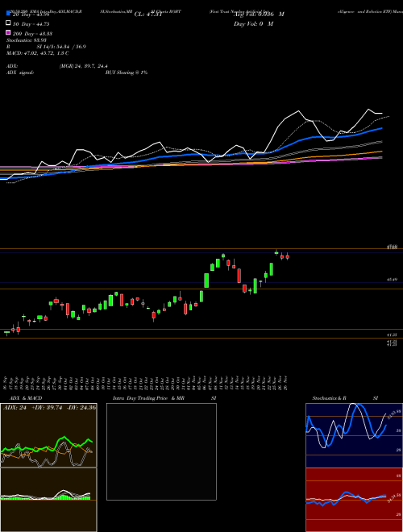Open the blue Stochastics chart panel
Image resolution: width=403 pixels, height=532 pixels.
[354, 435]
